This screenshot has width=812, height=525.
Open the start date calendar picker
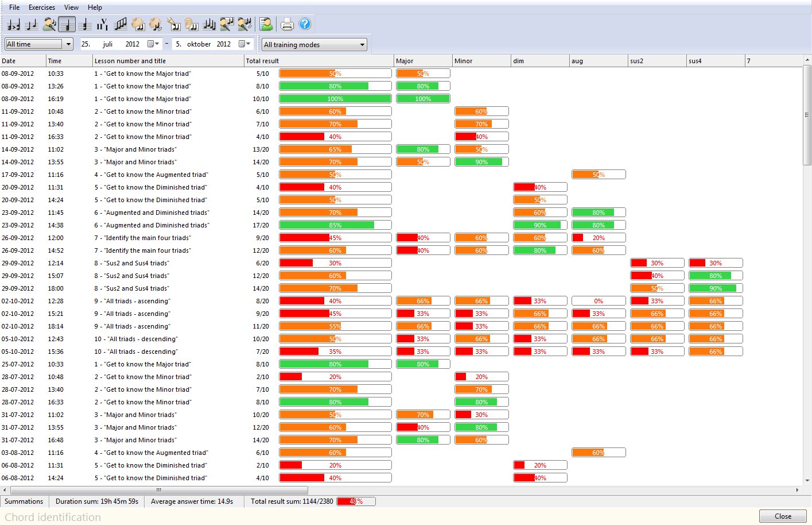click(x=153, y=44)
